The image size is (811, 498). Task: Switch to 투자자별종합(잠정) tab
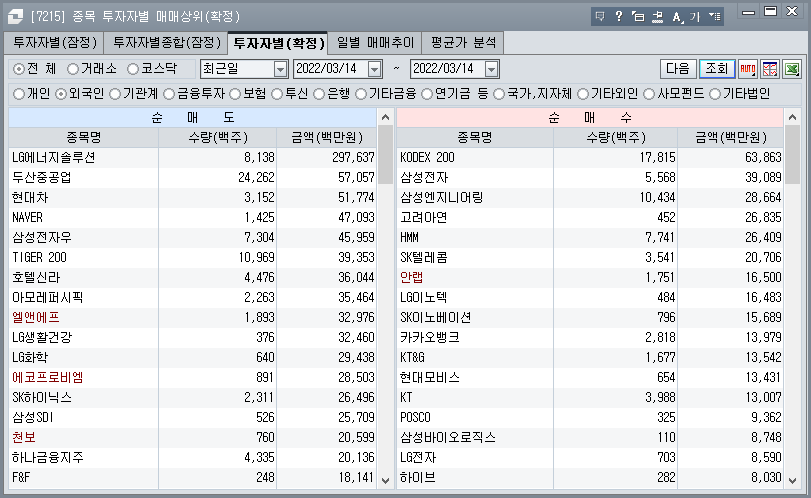tap(166, 43)
